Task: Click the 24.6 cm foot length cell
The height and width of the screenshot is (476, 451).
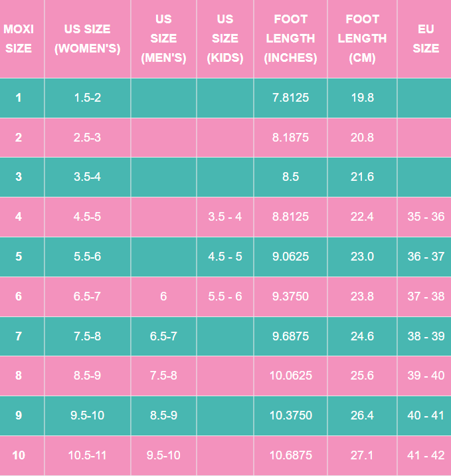Action: pyautogui.click(x=362, y=336)
